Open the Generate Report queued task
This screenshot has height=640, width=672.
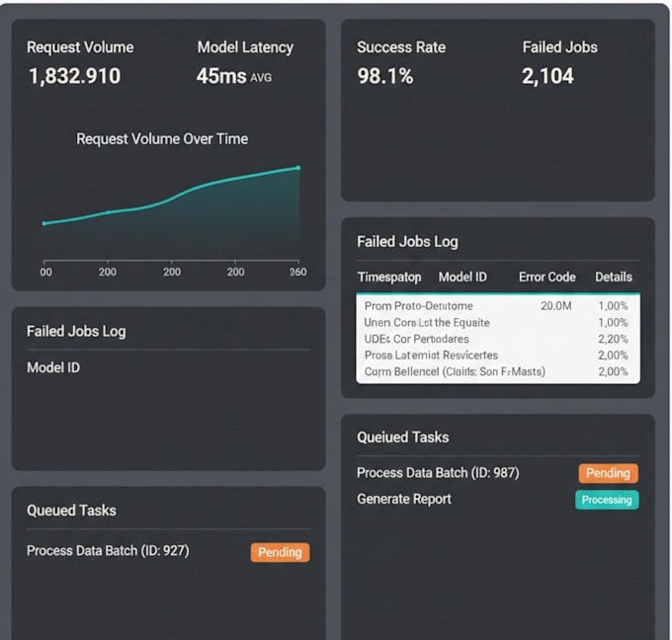pos(404,499)
